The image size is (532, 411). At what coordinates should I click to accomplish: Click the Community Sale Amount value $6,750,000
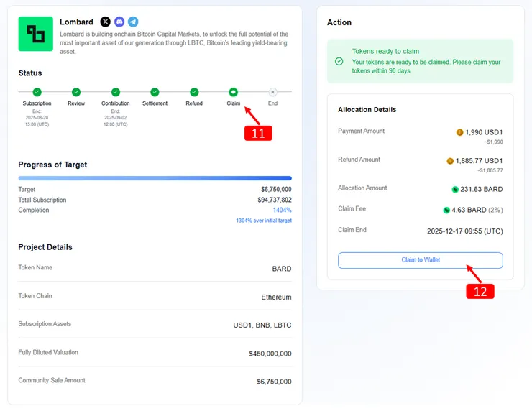[x=274, y=382]
